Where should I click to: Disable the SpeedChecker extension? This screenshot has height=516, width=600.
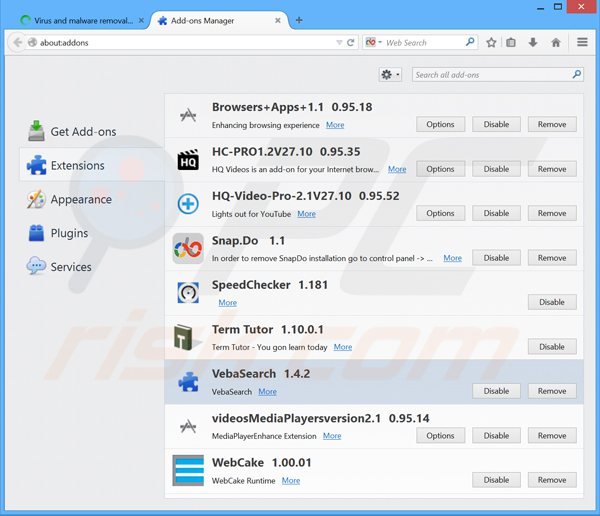(552, 302)
